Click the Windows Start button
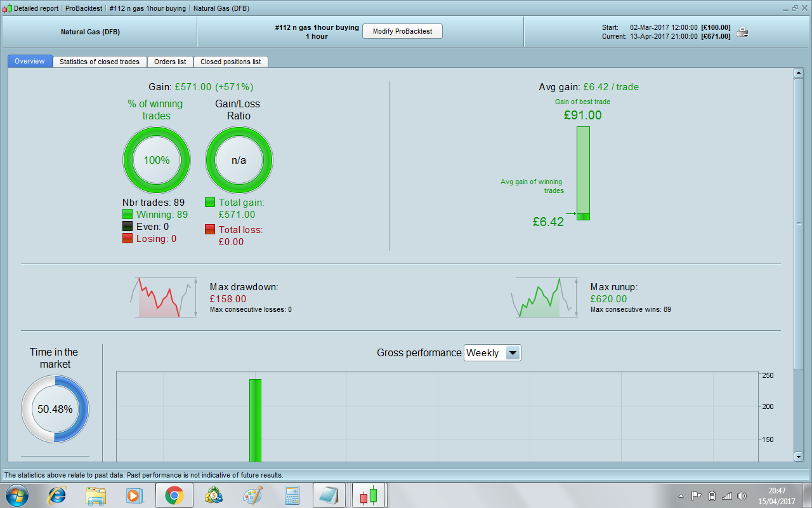812x508 pixels. tap(18, 495)
